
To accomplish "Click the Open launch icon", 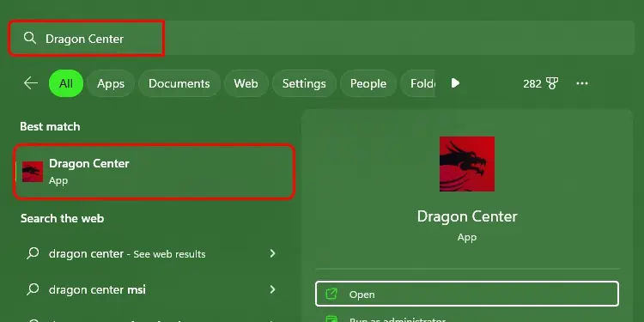I will coord(331,294).
